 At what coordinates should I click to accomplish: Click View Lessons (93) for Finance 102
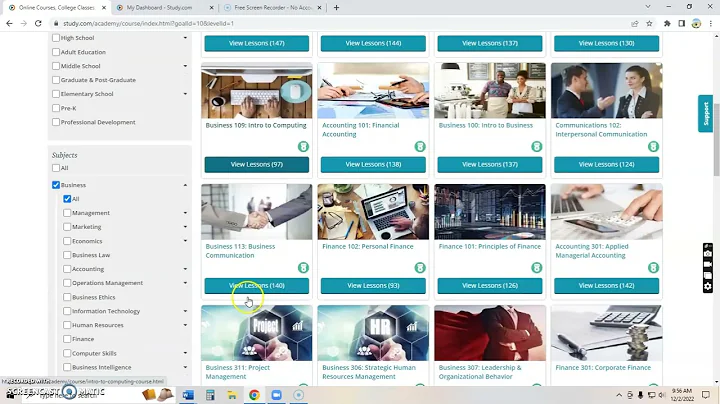point(373,286)
